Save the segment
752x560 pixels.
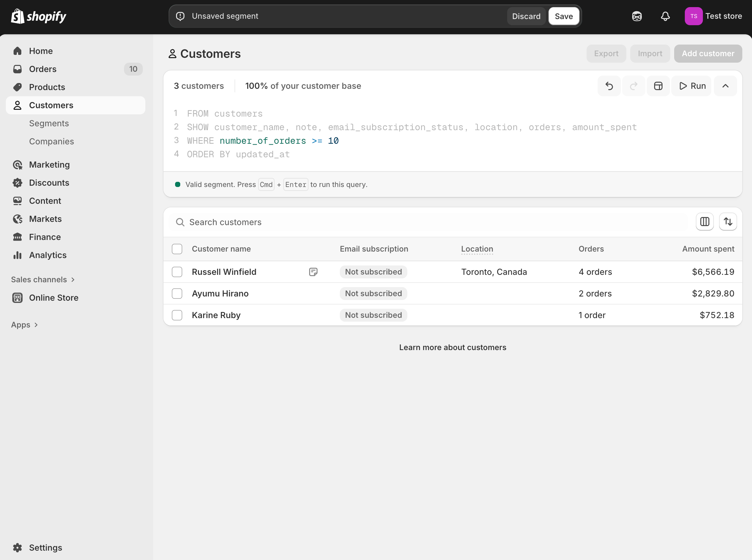tap(563, 16)
